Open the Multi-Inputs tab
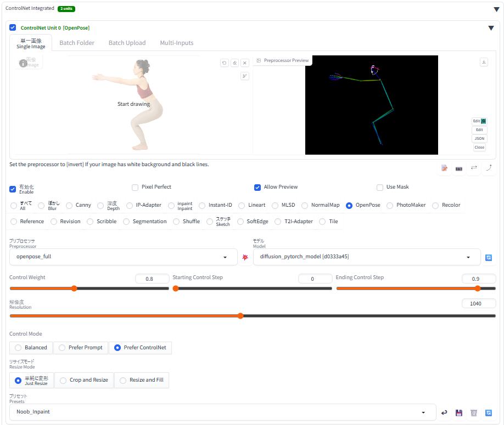Image resolution: width=504 pixels, height=425 pixels. pos(177,43)
